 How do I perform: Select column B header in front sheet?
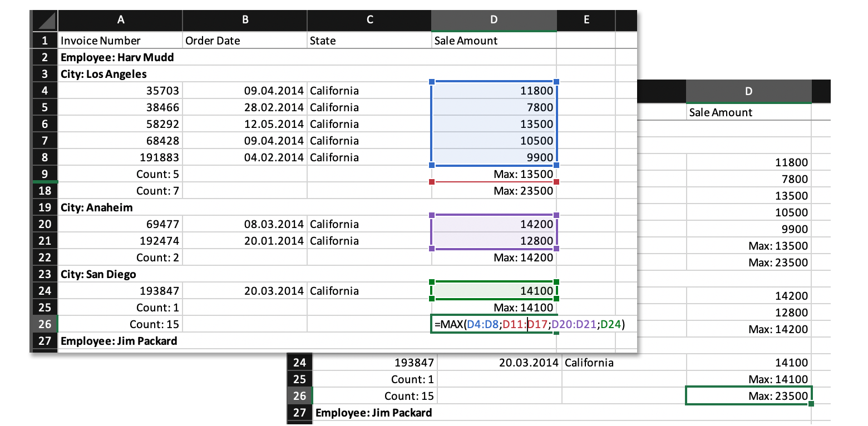pyautogui.click(x=245, y=21)
